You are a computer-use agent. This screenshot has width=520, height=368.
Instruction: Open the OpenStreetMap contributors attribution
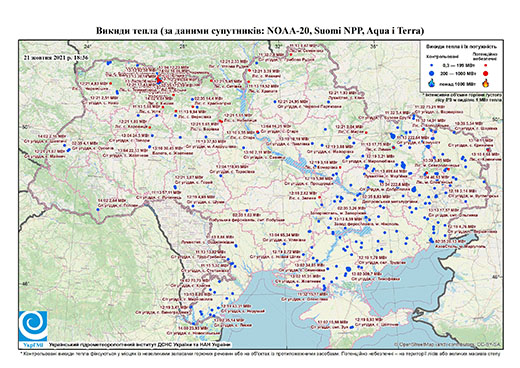pyautogui.click(x=447, y=344)
